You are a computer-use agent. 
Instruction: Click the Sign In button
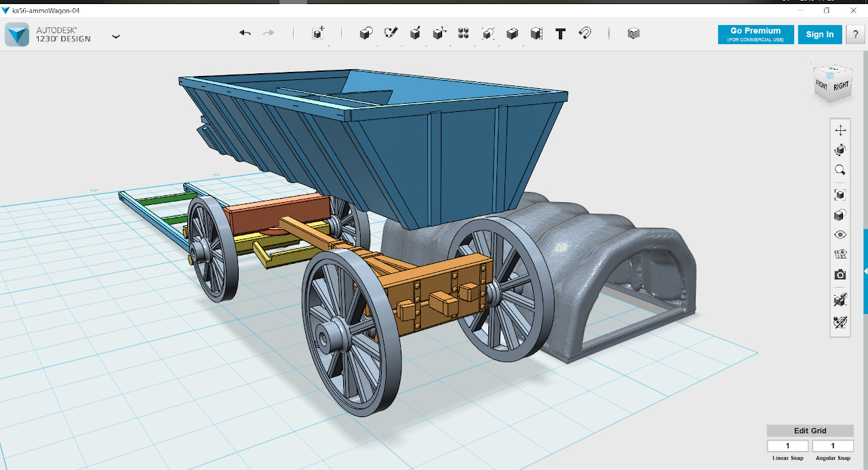tap(820, 35)
